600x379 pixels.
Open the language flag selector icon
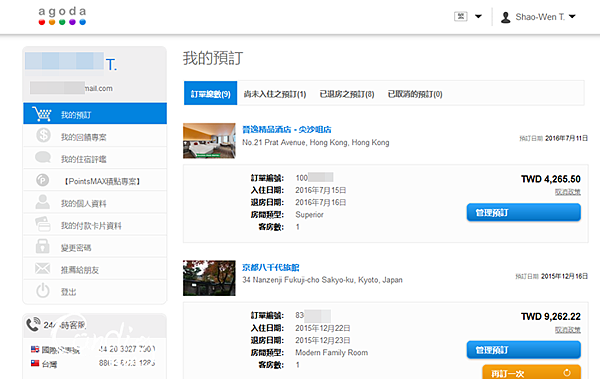click(x=461, y=16)
